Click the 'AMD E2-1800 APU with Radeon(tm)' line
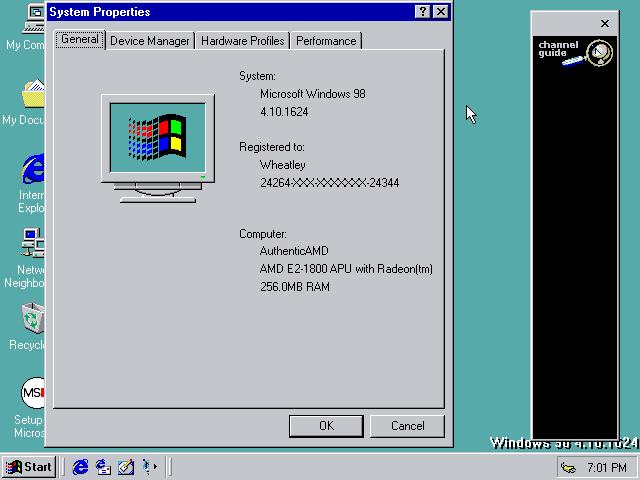 coord(346,269)
